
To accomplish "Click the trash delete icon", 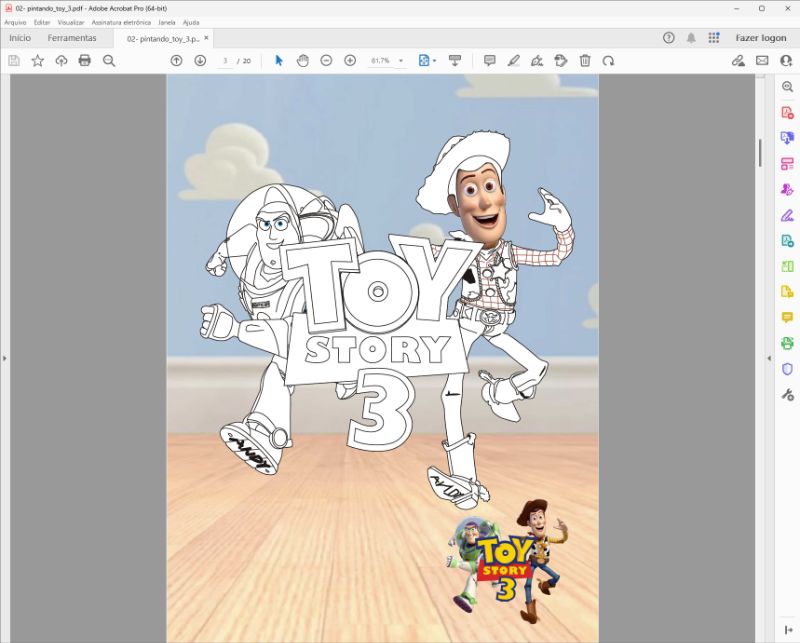I will click(x=585, y=61).
